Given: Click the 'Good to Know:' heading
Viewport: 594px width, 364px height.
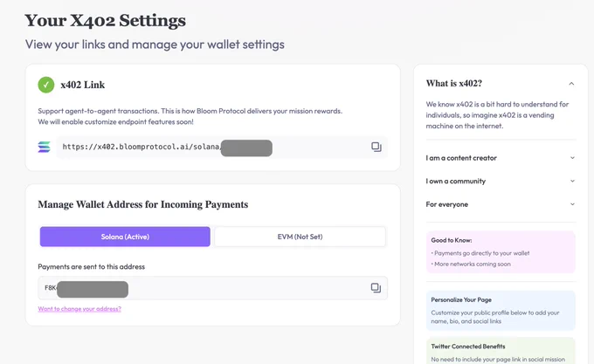Looking at the screenshot, I should 452,240.
